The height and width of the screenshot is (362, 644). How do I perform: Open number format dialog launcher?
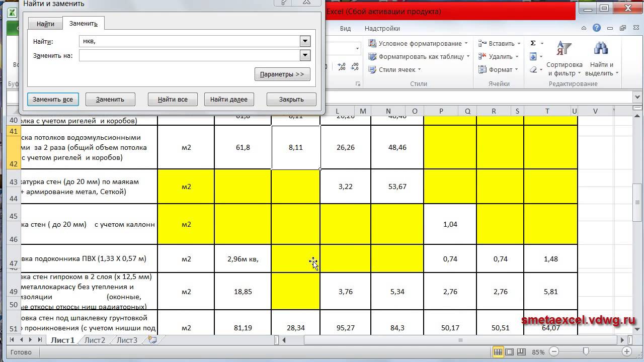358,84
